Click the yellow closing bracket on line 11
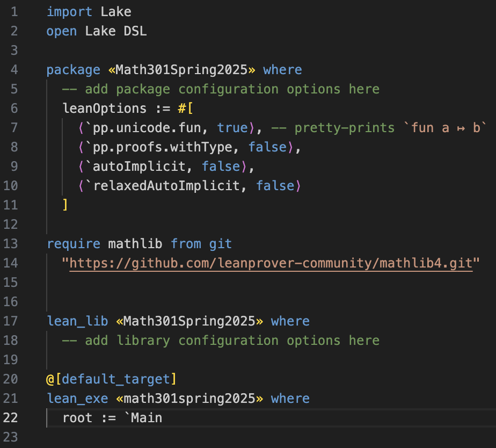Image resolution: width=496 pixels, height=448 pixels. [65, 205]
